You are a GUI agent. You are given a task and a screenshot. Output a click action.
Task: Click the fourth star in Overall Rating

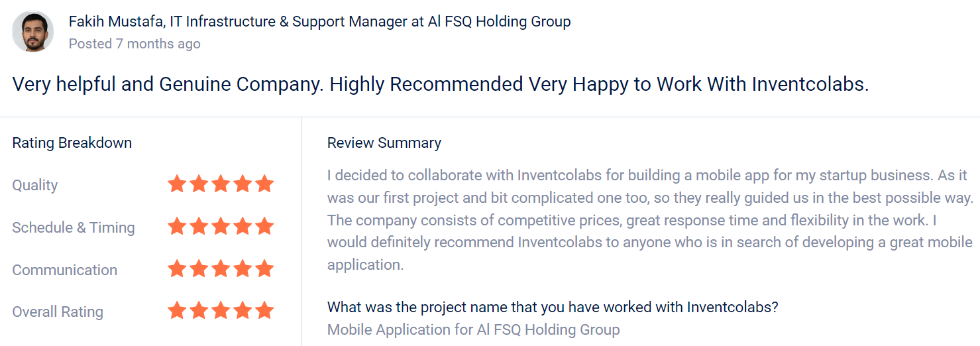pos(243,311)
